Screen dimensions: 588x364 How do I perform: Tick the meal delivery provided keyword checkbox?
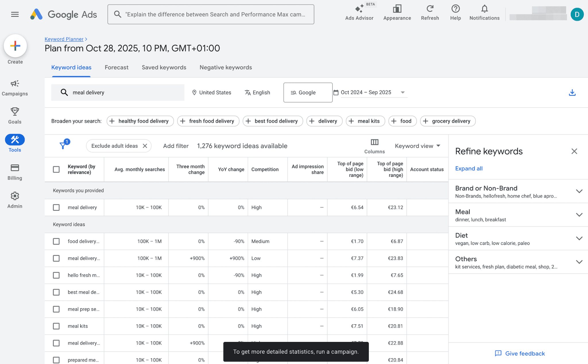pos(56,207)
